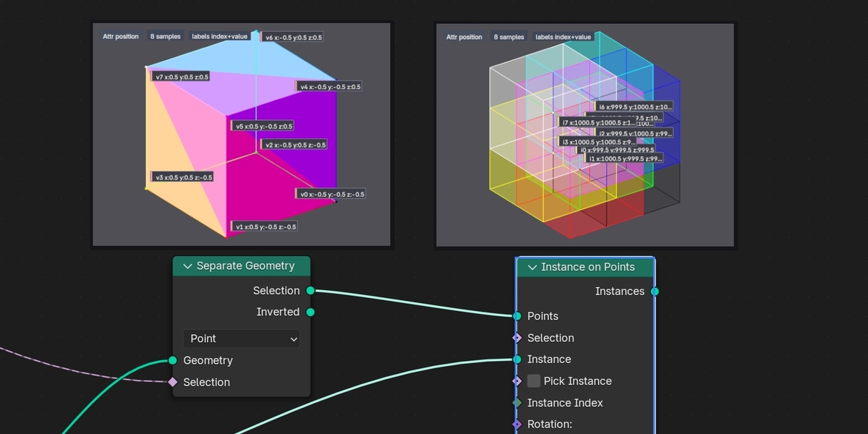Image resolution: width=868 pixels, height=434 pixels.
Task: Click the labels index+value tag in cube preview
Action: pos(220,36)
